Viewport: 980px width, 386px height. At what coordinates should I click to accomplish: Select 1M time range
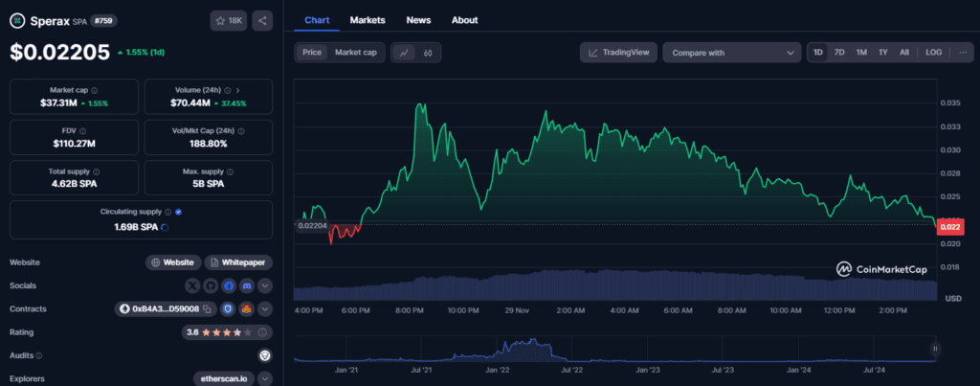click(x=861, y=53)
